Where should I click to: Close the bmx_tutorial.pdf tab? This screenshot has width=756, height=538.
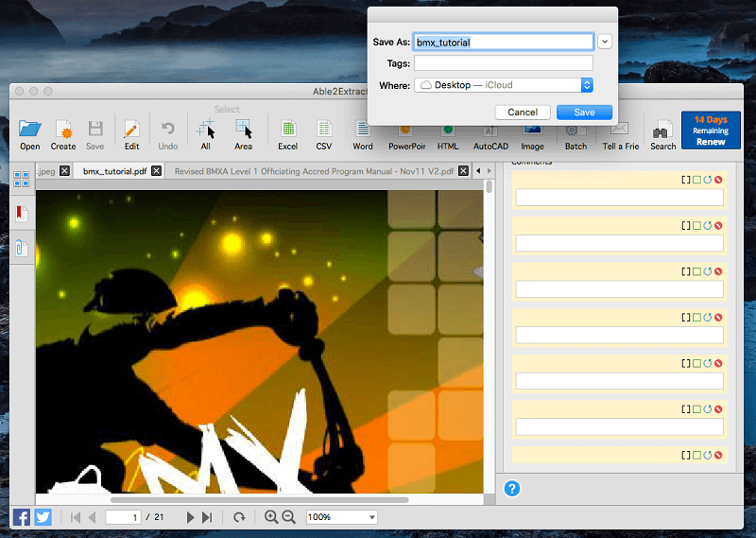coord(156,171)
